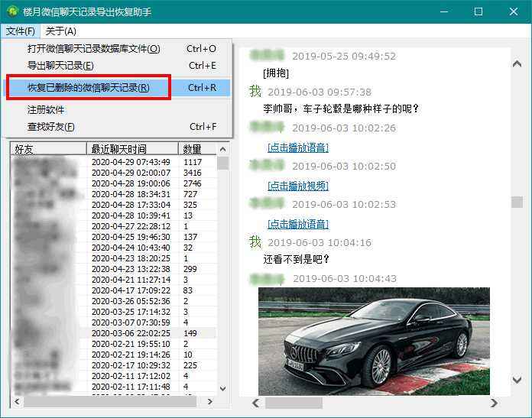Click timestamp 2019-06-03 09:57:38
The width and height of the screenshot is (532, 418).
[320, 92]
